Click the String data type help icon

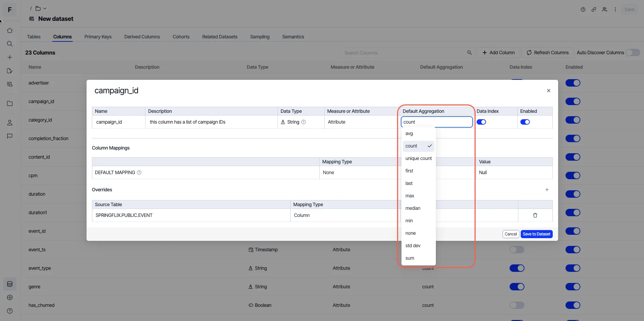tap(303, 122)
